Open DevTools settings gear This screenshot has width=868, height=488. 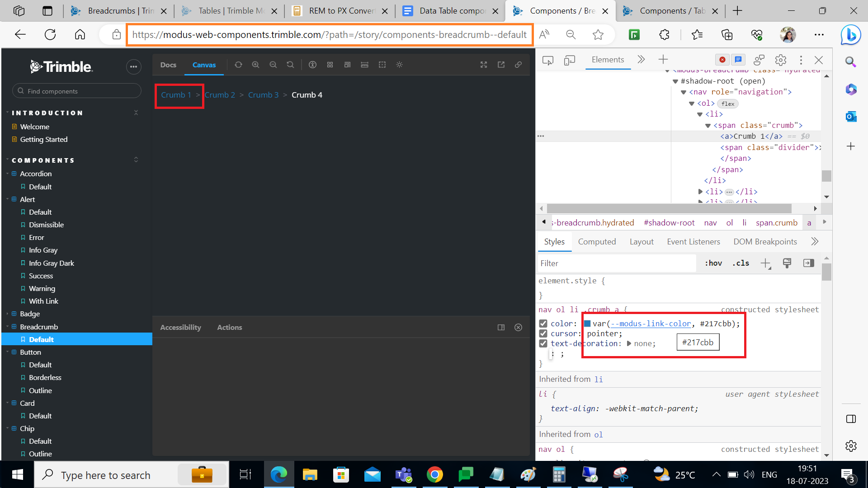coord(780,60)
